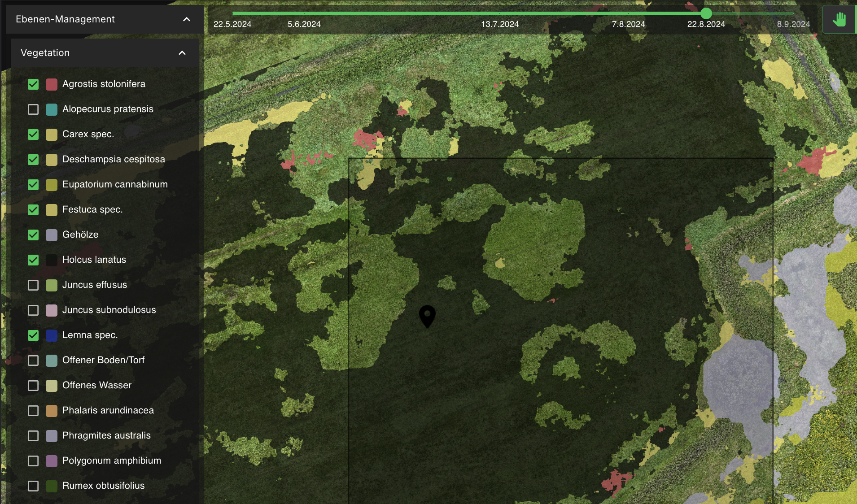Click the Gehölze gray color swatch

(x=52, y=235)
